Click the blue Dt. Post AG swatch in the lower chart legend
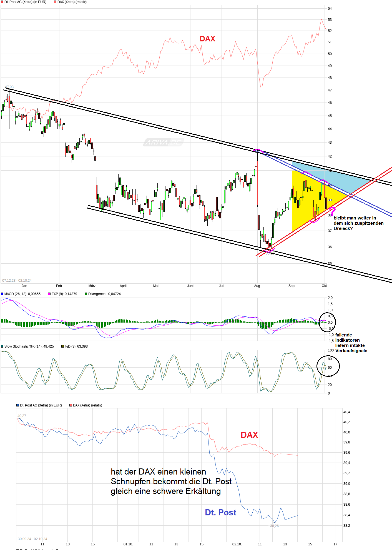The width and height of the screenshot is (392, 559). (18, 405)
